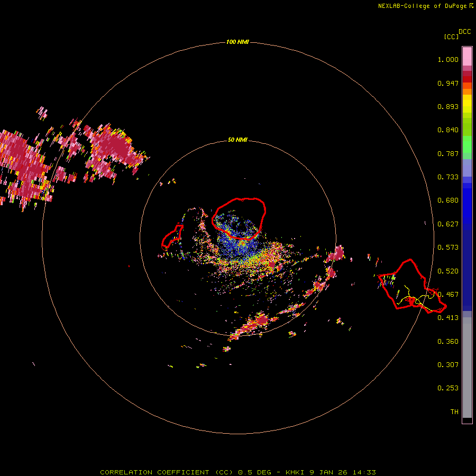This screenshot has height=476, width=476.
Task: Click the 0.467 color scale value
Action: tap(448, 295)
